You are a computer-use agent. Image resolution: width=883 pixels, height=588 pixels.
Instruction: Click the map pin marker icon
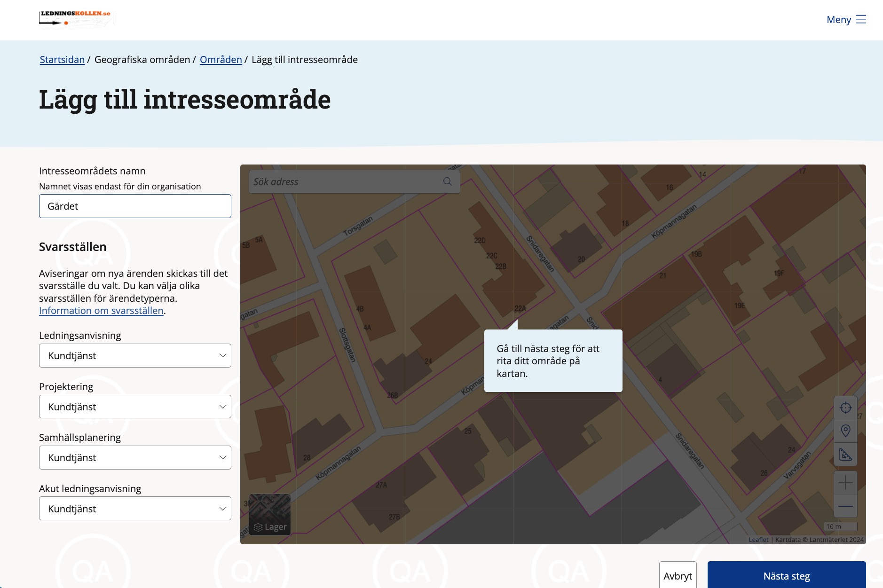[845, 431]
